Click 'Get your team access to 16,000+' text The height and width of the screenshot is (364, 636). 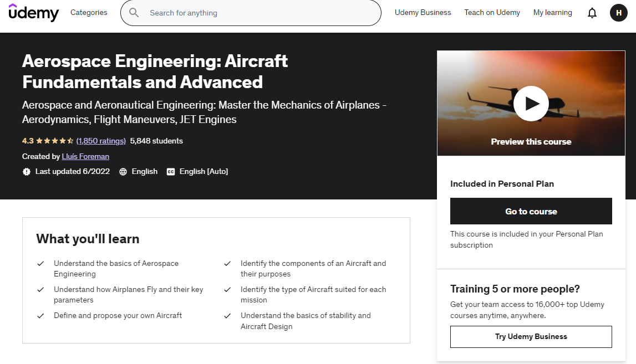527,310
